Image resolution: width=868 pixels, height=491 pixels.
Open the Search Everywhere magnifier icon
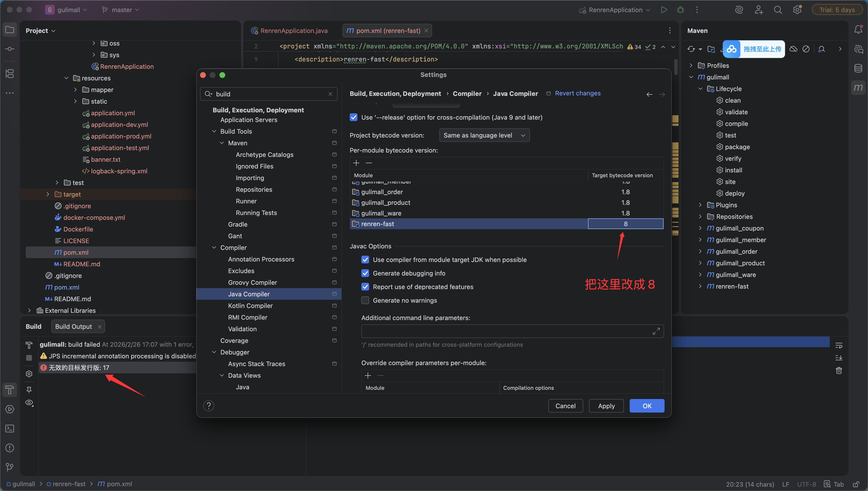tap(778, 10)
